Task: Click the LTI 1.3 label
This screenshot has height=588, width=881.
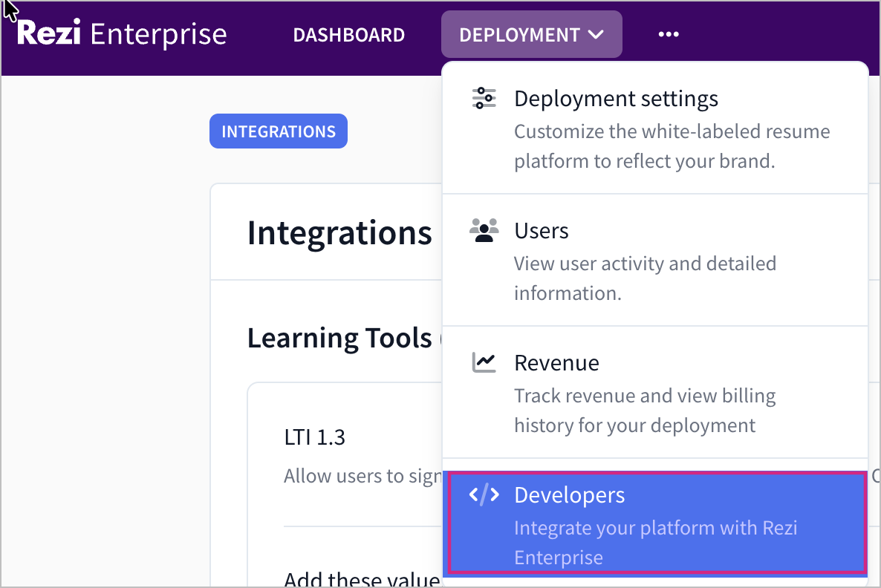Action: point(314,437)
